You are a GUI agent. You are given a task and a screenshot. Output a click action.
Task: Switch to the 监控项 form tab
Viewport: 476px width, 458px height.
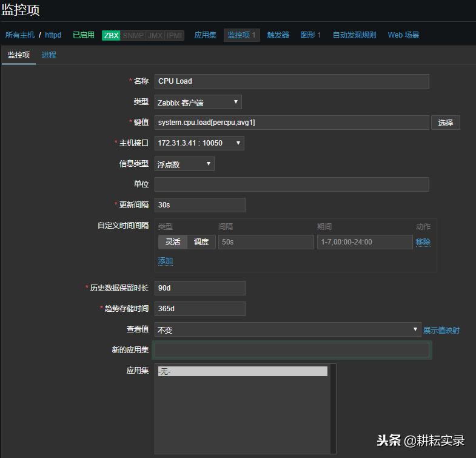[19, 55]
